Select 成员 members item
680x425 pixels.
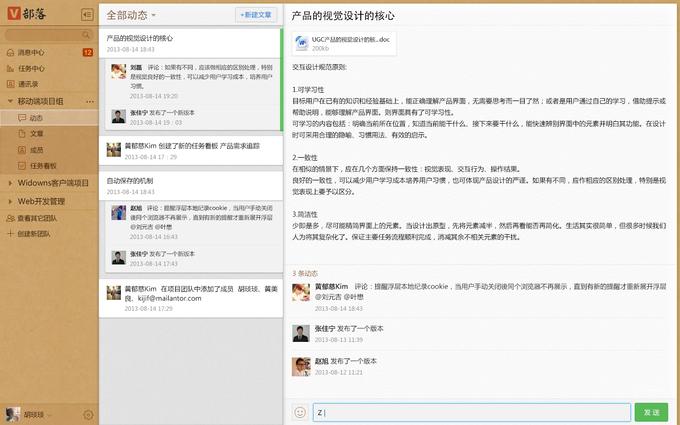point(37,149)
